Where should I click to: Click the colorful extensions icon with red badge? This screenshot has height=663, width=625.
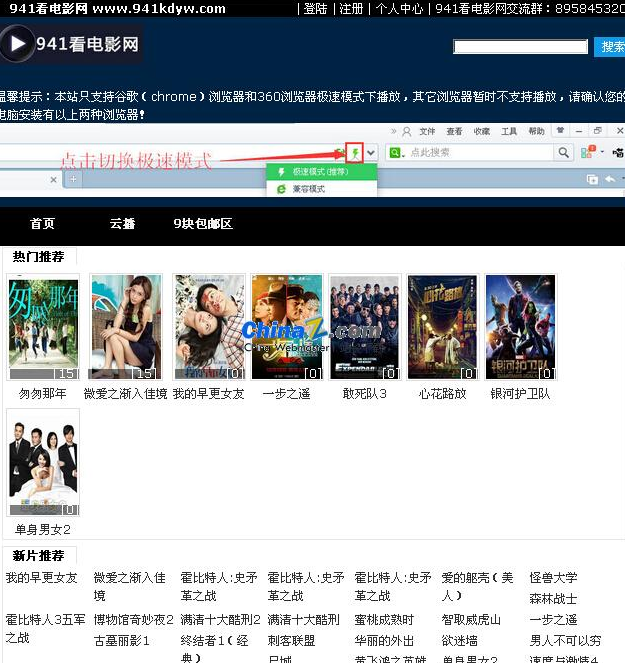(x=587, y=152)
